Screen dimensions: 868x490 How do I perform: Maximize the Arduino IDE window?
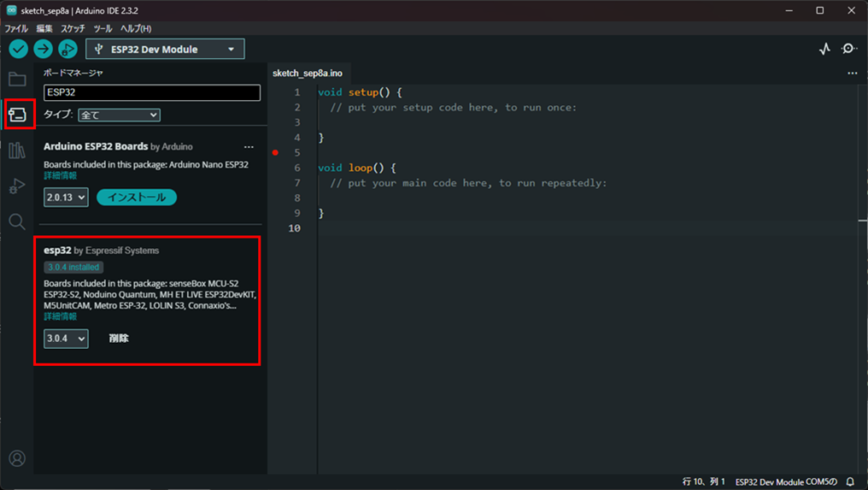[820, 10]
